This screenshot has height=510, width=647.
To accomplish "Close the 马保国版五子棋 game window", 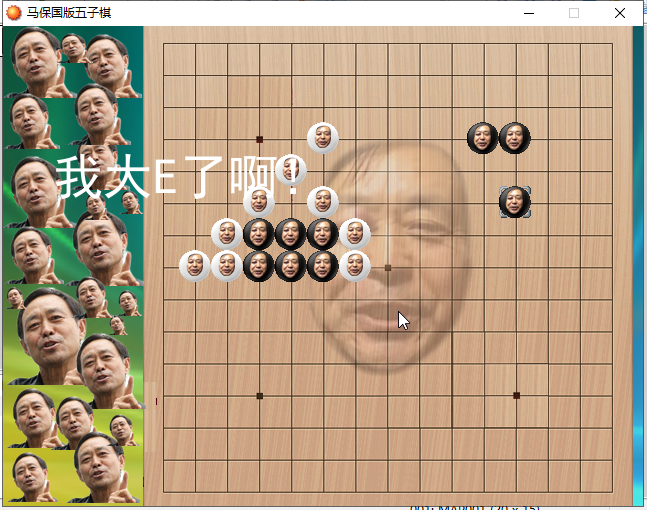I will 620,13.
